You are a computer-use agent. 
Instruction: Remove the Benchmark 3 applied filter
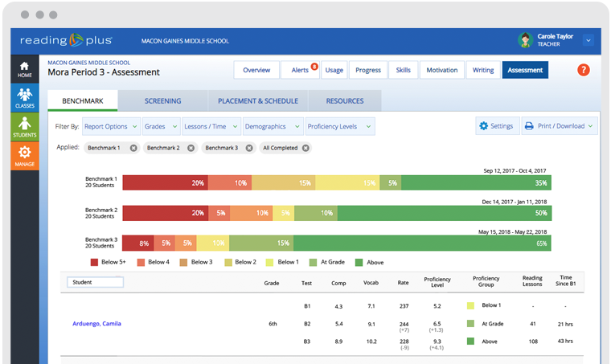248,148
